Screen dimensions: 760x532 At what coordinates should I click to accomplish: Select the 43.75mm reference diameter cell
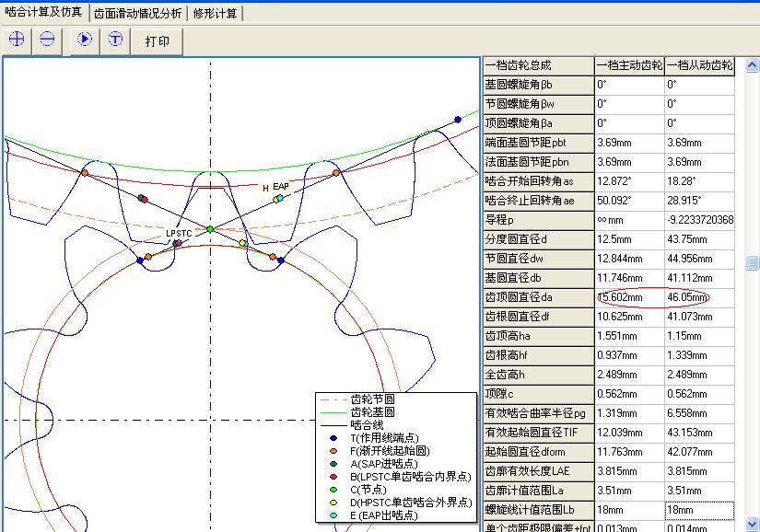tap(699, 239)
